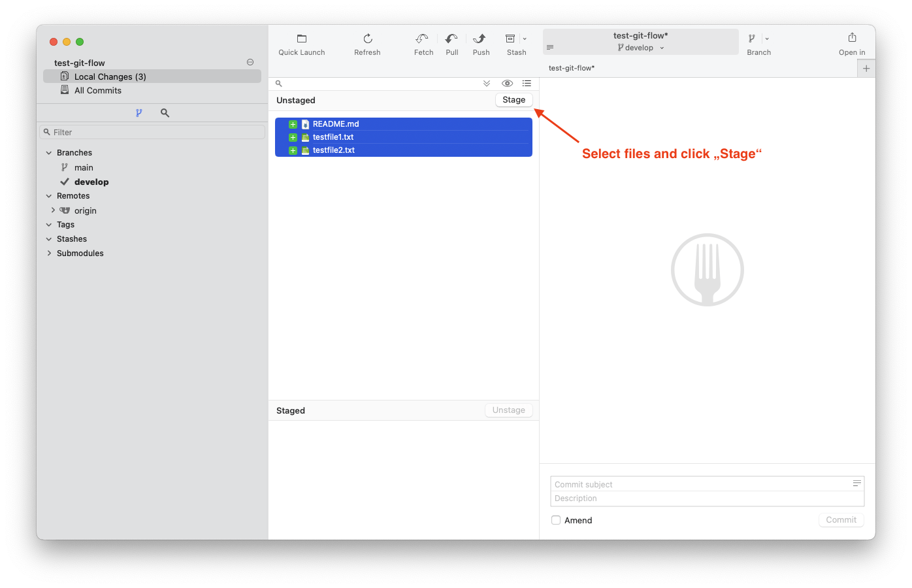Viewport: 912px width, 588px height.
Task: Stash local changes
Action: click(x=511, y=39)
